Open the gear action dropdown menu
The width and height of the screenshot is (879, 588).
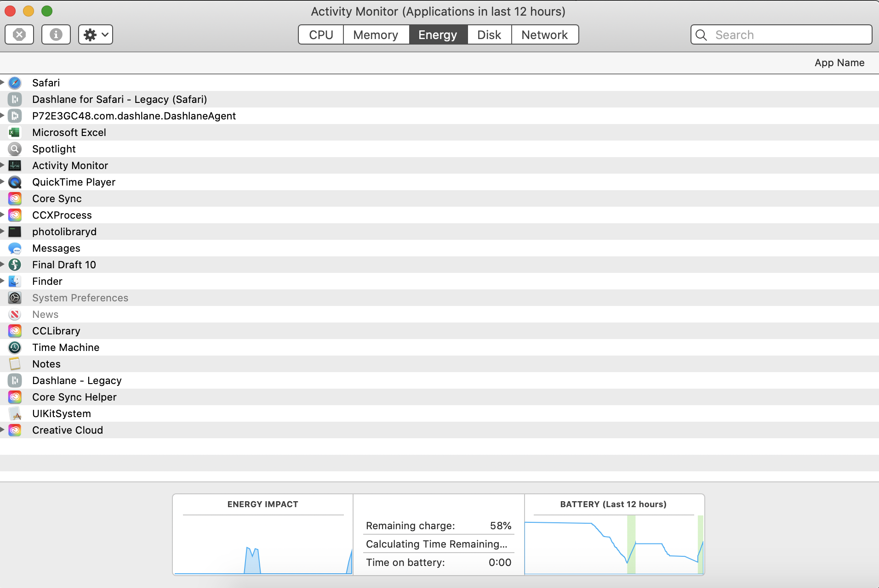96,34
